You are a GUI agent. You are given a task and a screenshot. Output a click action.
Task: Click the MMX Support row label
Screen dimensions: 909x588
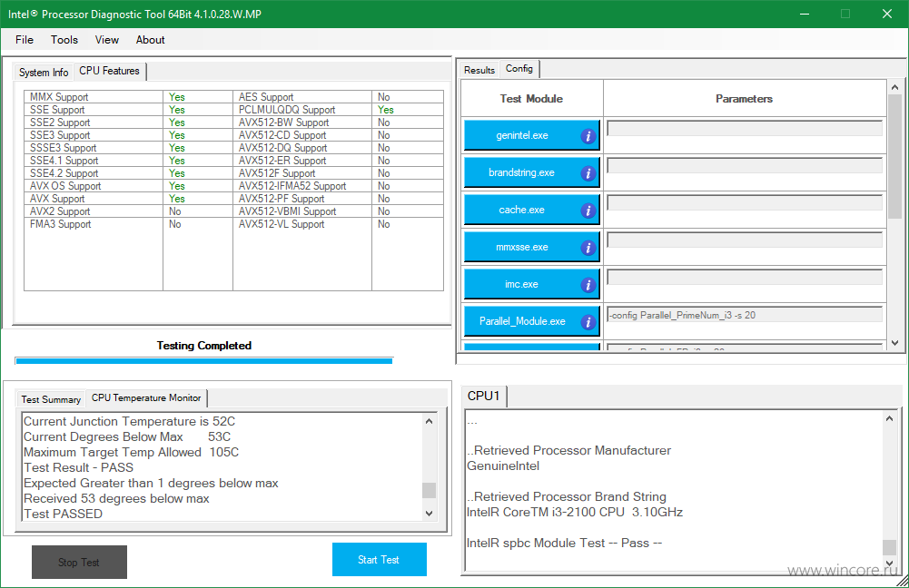click(59, 97)
